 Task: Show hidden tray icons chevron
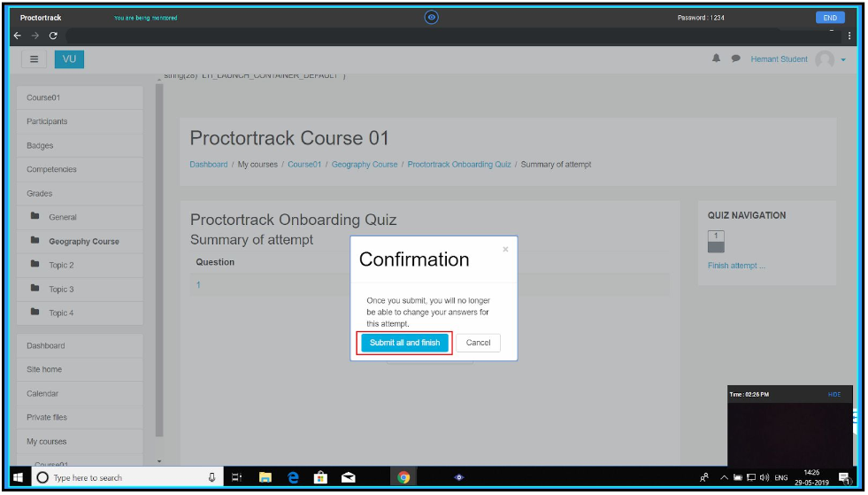(x=724, y=477)
